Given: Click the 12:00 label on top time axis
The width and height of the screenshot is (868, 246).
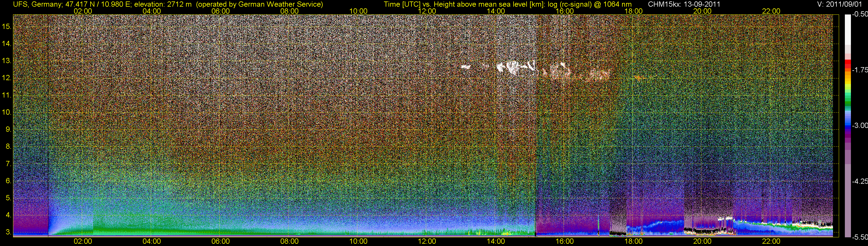Looking at the screenshot, I should coord(427,11).
